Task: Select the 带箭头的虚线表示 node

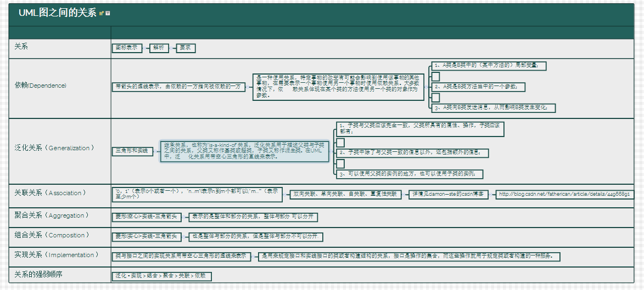Action: pyautogui.click(x=178, y=87)
